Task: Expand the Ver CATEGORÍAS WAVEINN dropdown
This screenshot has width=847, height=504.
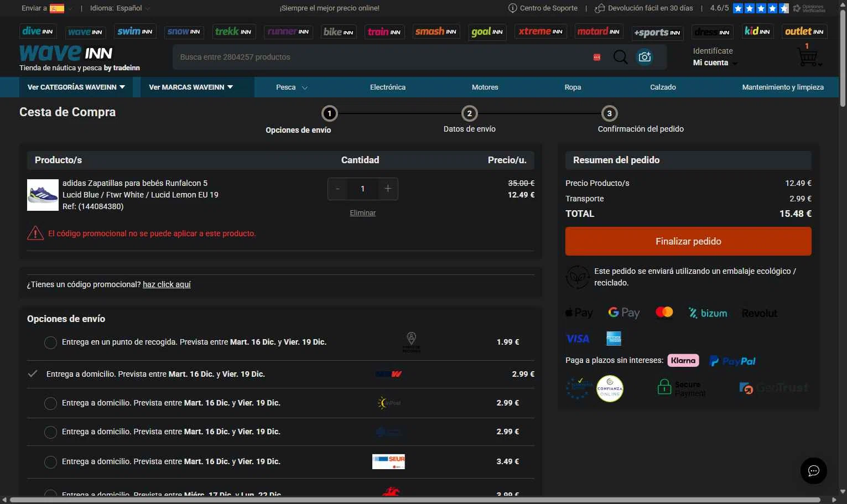Action: pyautogui.click(x=76, y=87)
